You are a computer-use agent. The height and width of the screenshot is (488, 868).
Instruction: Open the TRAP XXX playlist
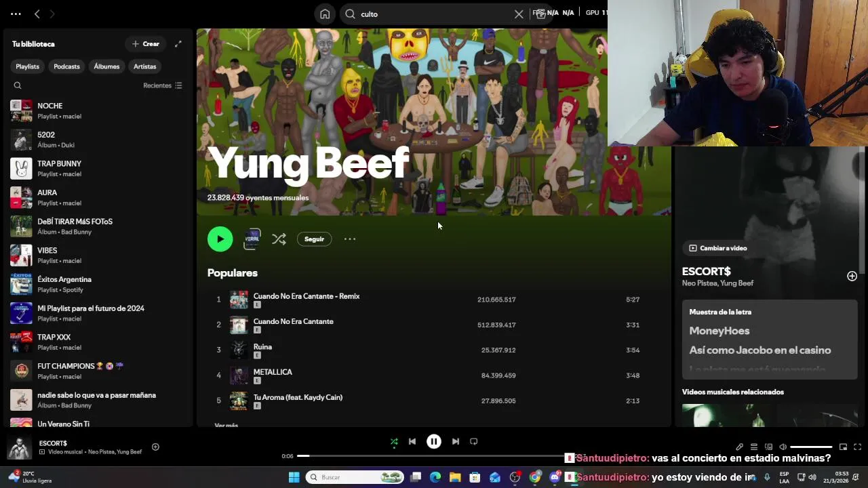click(x=98, y=342)
